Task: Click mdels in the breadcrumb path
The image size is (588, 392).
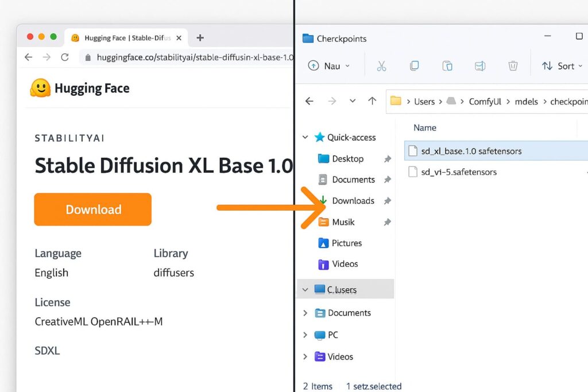Action: coord(526,102)
